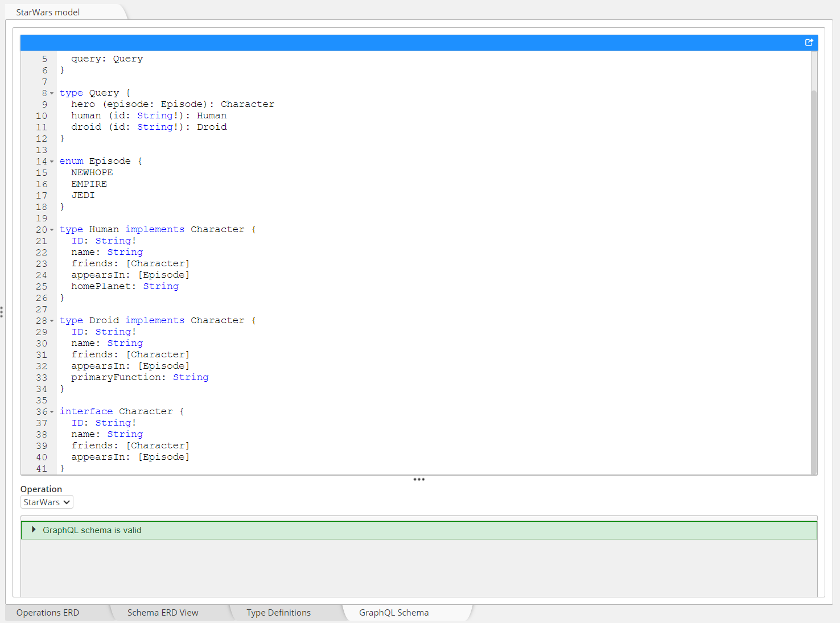This screenshot has width=840, height=623.
Task: Open the Type Definitions tab
Action: pyautogui.click(x=278, y=613)
